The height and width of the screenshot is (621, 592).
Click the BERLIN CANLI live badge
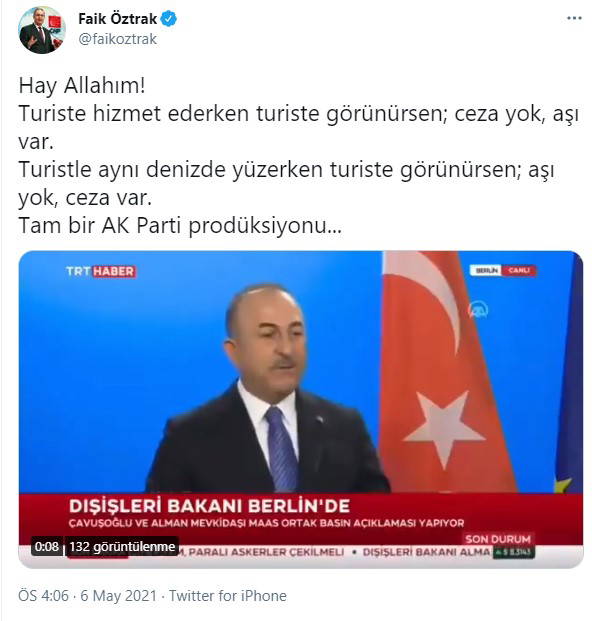click(503, 270)
